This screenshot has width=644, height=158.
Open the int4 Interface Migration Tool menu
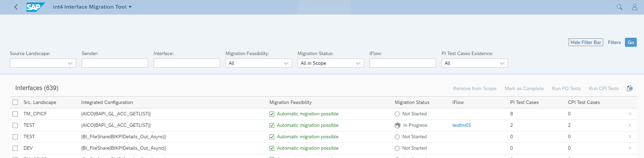pos(92,7)
